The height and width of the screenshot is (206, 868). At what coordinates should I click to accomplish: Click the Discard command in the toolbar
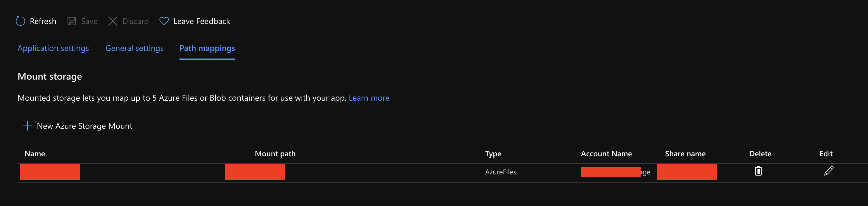pos(136,21)
